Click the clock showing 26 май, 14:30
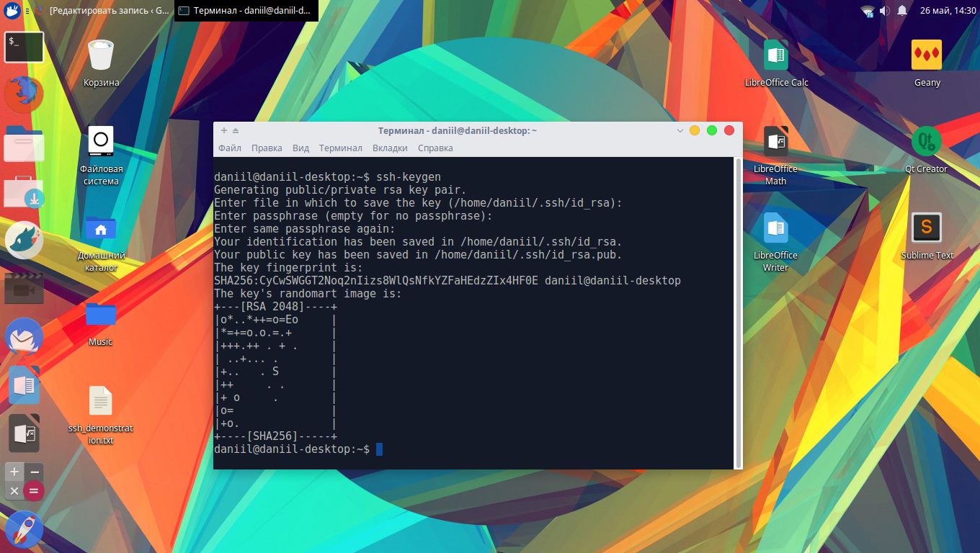 coord(947,11)
